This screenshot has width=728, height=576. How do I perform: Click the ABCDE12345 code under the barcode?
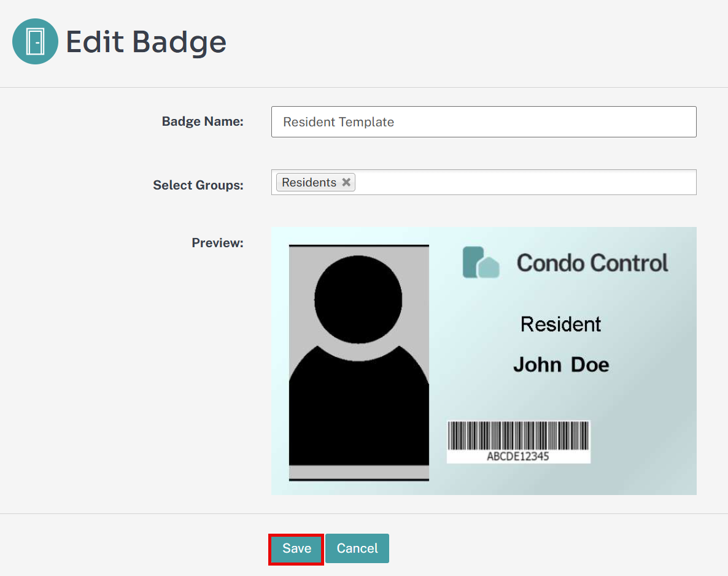coord(517,455)
